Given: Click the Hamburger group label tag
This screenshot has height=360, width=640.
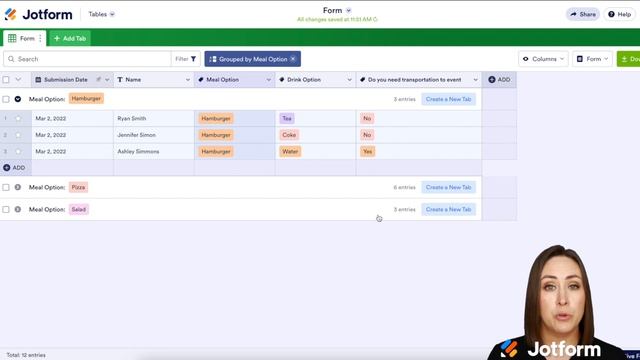Looking at the screenshot, I should [86, 99].
